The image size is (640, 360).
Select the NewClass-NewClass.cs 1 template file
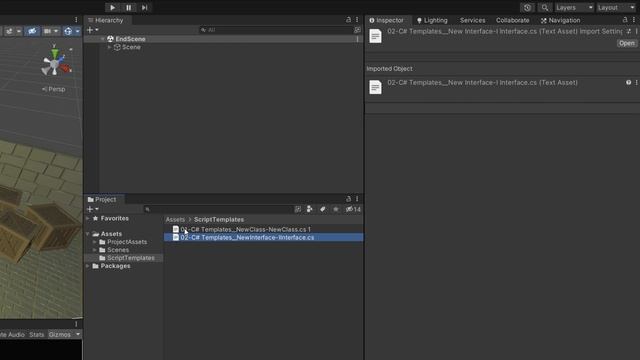click(263, 229)
